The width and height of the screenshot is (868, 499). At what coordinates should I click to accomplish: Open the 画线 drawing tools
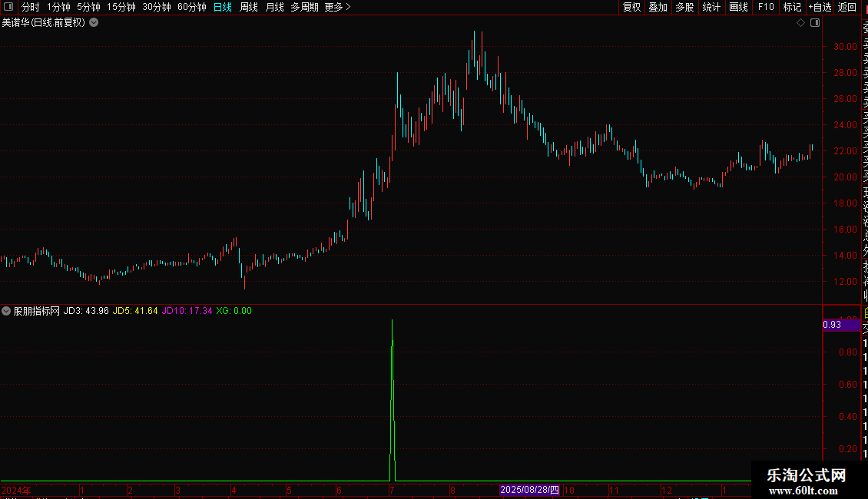click(738, 7)
